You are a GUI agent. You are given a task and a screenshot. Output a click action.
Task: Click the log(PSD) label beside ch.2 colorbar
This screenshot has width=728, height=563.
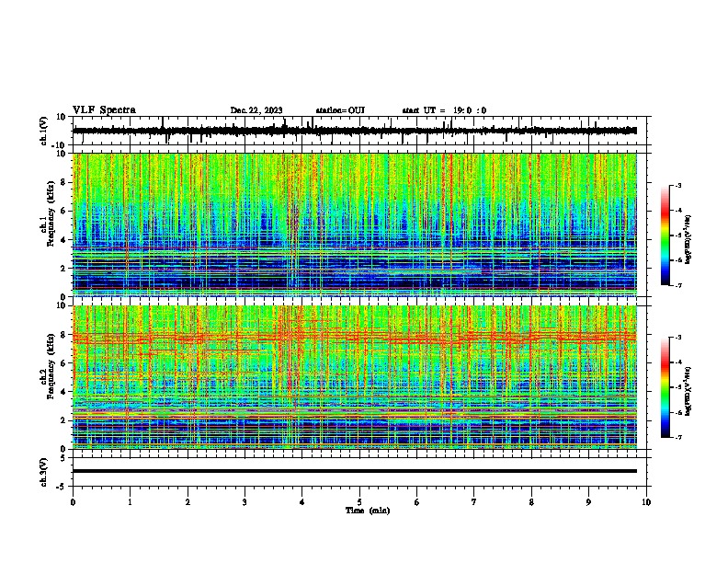pyautogui.click(x=688, y=391)
